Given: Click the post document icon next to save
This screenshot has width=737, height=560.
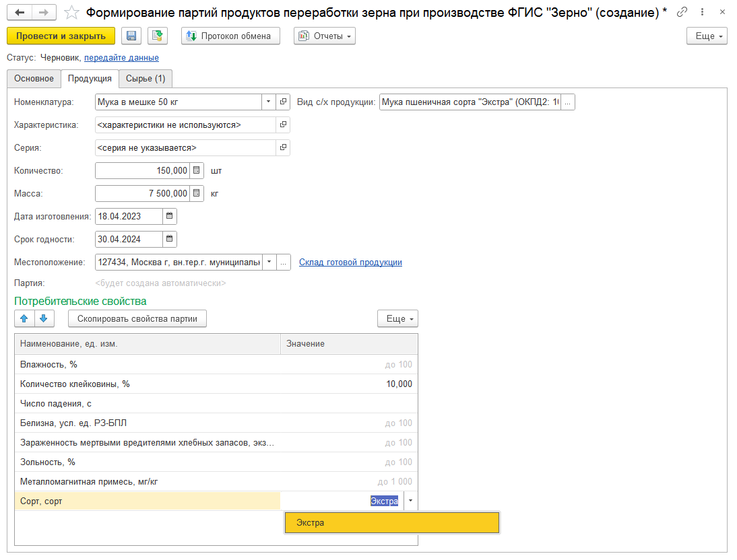Looking at the screenshot, I should [x=158, y=36].
